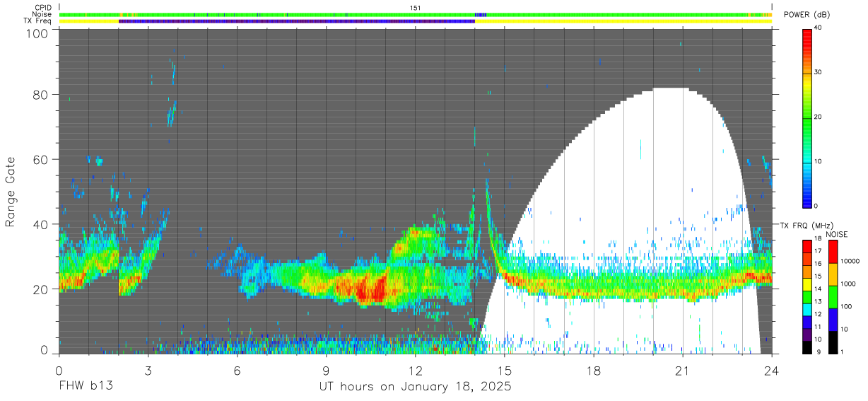
Task: Click the 15 tick on UT hours axis
Action: [x=505, y=370]
